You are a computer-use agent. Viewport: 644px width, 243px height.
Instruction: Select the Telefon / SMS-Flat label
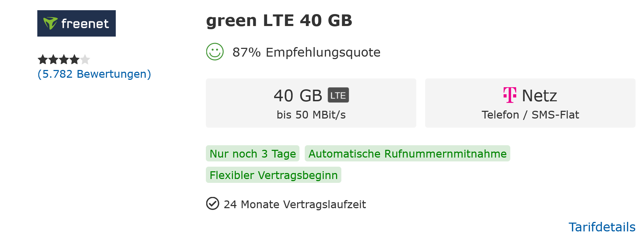click(530, 115)
